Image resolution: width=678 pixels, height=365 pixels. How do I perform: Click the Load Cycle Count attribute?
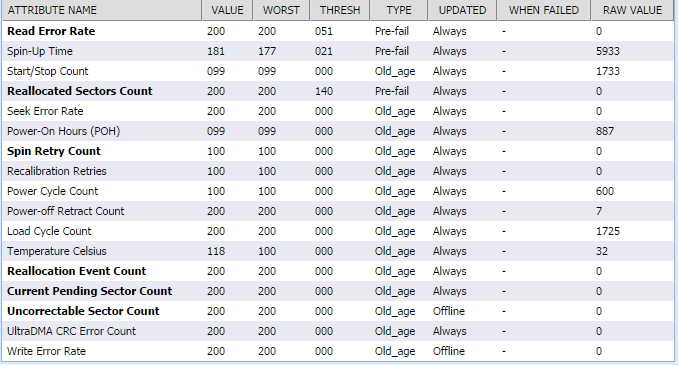pos(49,231)
